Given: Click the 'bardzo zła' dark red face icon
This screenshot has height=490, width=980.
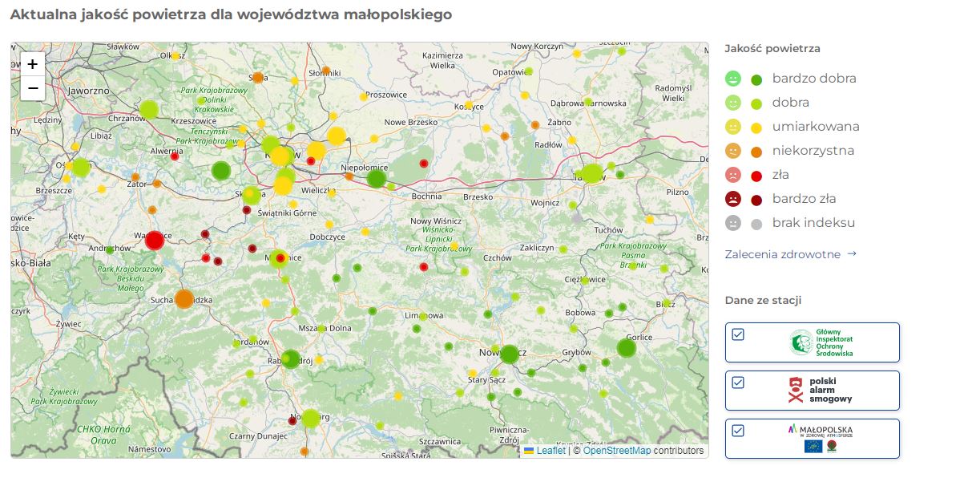Looking at the screenshot, I should click(733, 199).
